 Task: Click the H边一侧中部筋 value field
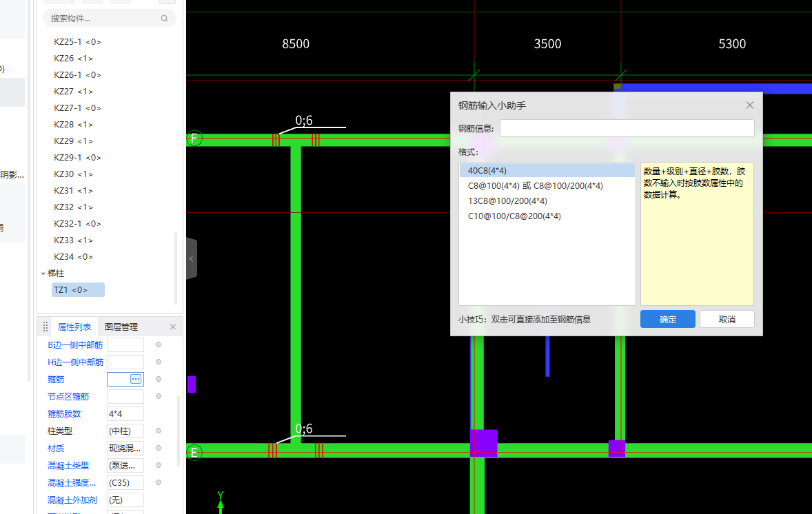125,362
